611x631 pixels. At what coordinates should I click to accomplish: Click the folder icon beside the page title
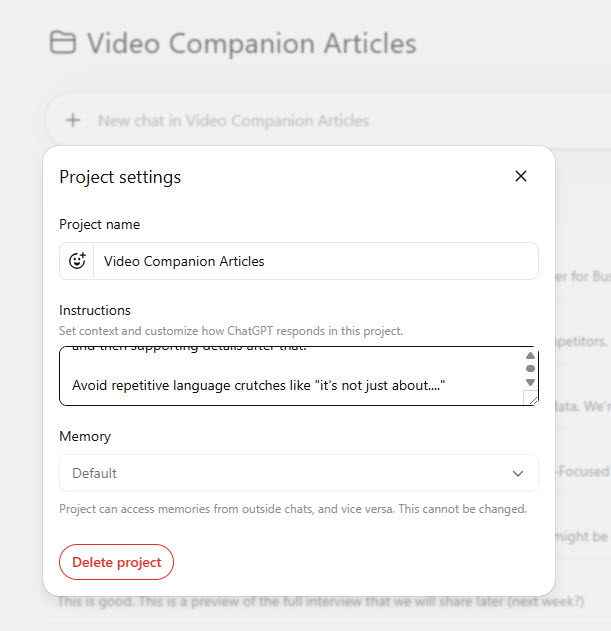point(62,42)
